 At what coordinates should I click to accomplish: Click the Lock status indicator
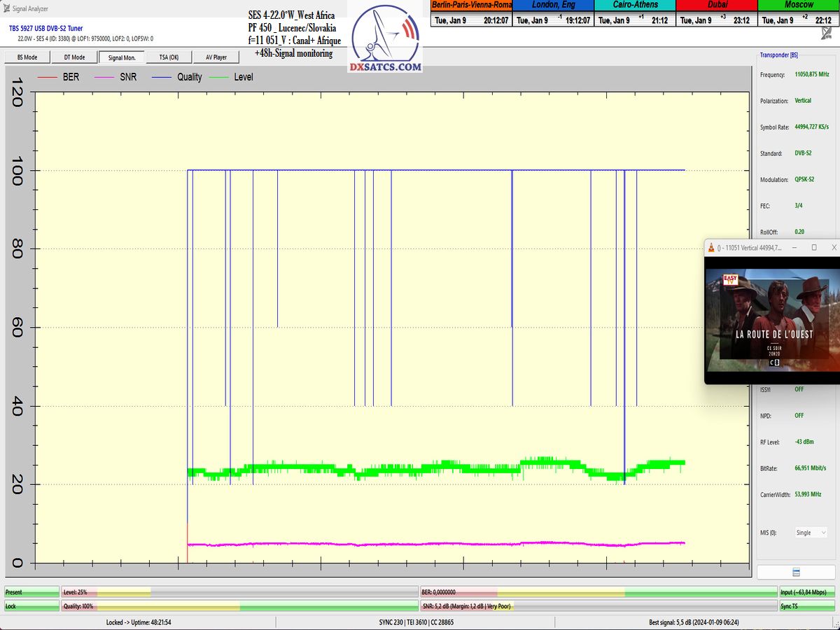coord(31,606)
